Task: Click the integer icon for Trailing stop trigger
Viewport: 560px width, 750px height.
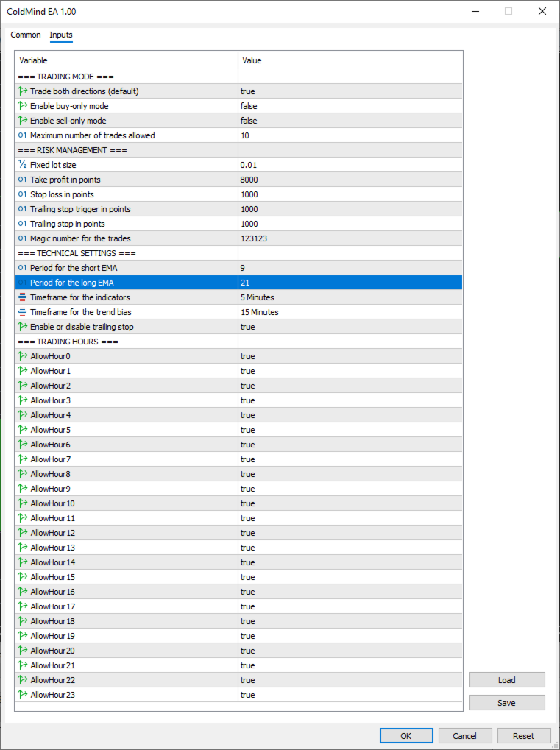Action: (x=23, y=209)
